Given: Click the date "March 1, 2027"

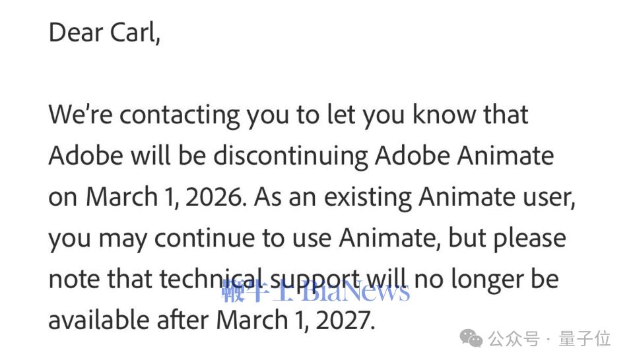Looking at the screenshot, I should point(295,320).
